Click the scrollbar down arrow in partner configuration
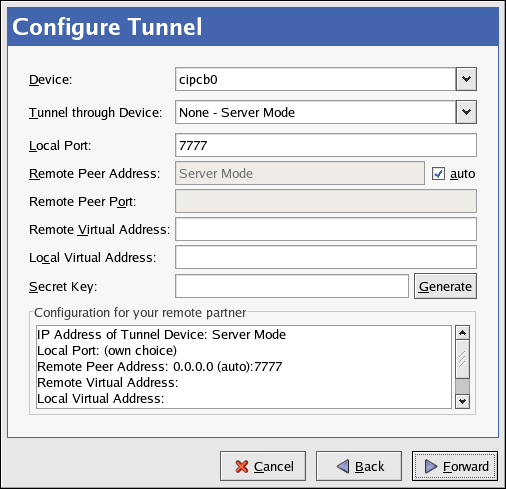The width and height of the screenshot is (506, 489). pos(462,401)
